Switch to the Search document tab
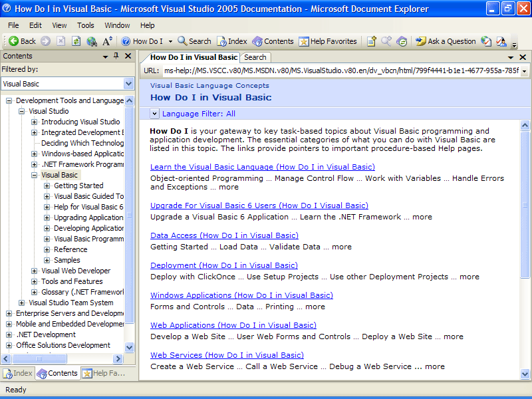The width and height of the screenshot is (532, 399). click(255, 57)
